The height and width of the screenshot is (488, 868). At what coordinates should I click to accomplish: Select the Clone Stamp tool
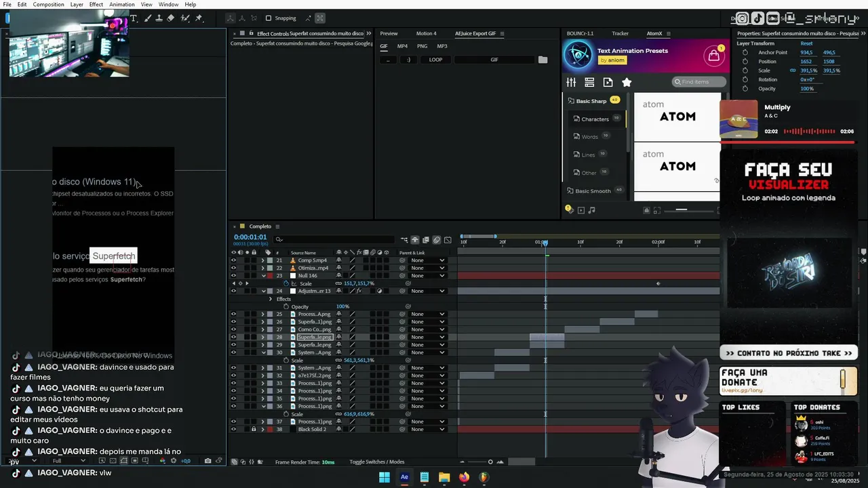(159, 18)
